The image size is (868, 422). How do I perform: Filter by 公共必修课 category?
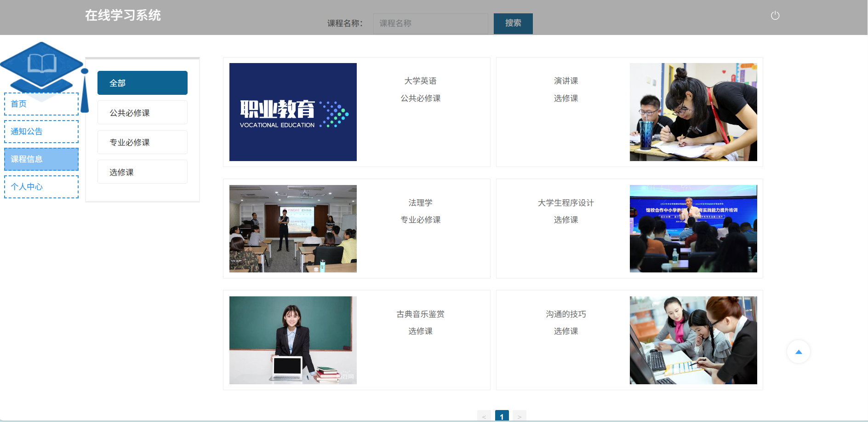click(x=142, y=113)
